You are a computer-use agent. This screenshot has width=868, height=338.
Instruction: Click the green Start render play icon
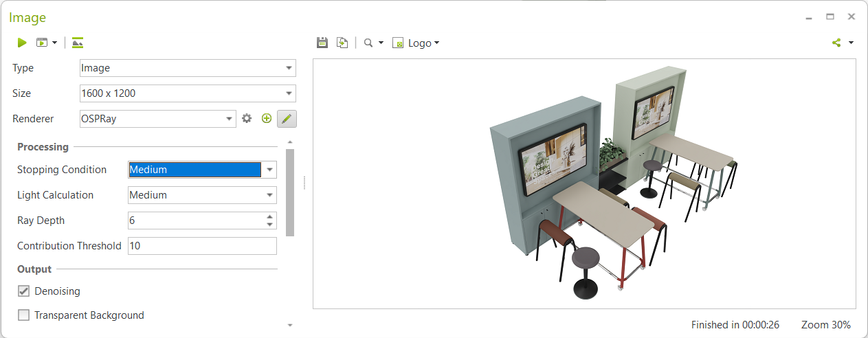click(22, 43)
